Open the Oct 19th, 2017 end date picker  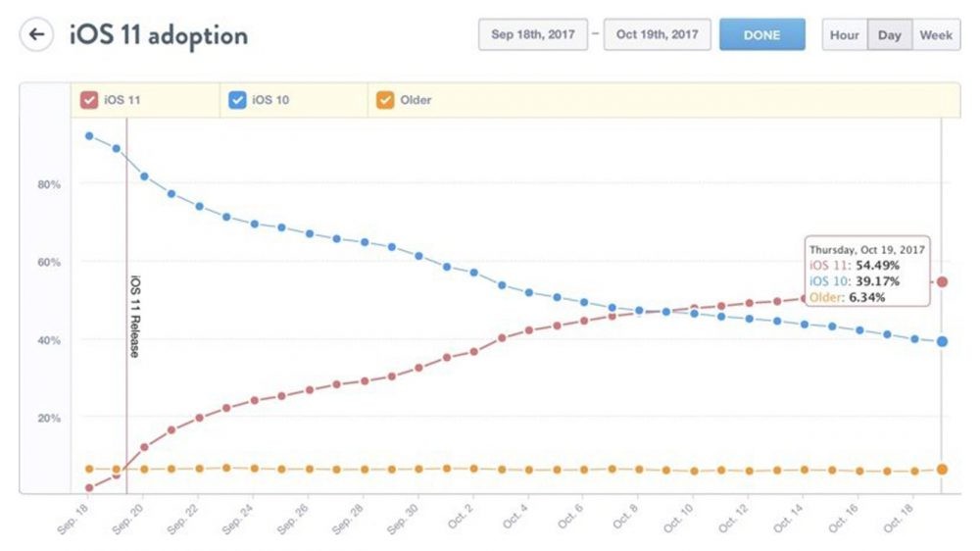tap(657, 34)
